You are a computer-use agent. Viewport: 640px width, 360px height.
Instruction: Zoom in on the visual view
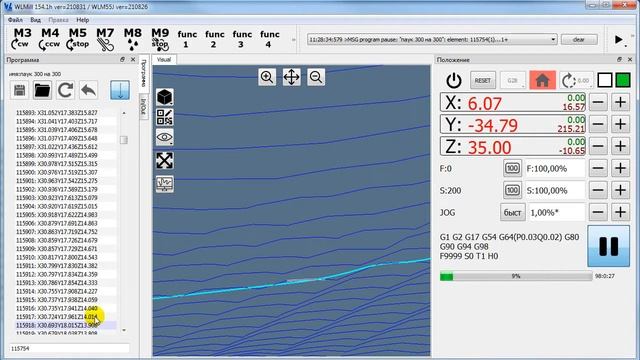(x=267, y=77)
